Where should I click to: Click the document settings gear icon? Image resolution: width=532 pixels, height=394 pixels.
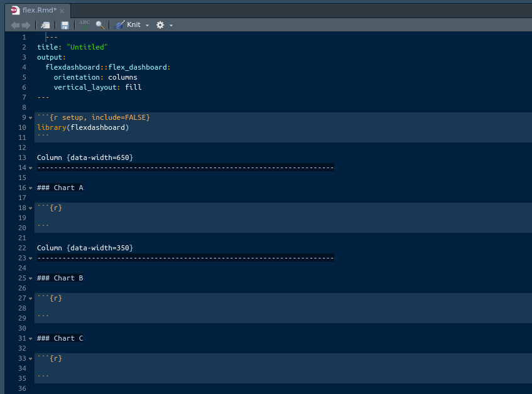160,25
